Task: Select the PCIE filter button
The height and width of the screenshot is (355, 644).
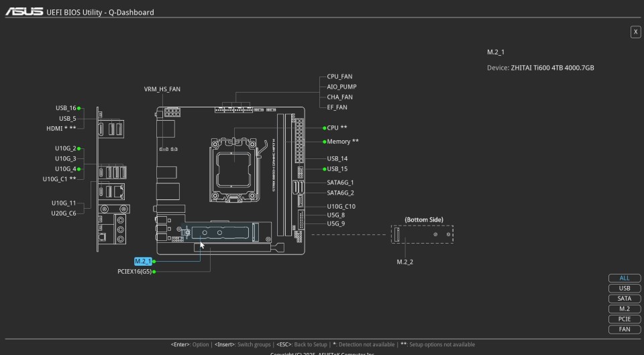Action: (x=625, y=319)
